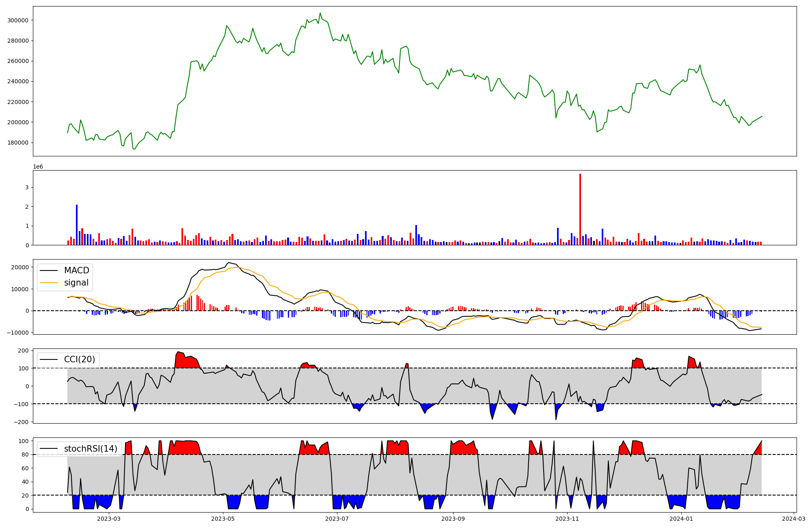This screenshot has width=812, height=528.
Task: Click the 80 stochRSI axis label
Action: (25, 455)
